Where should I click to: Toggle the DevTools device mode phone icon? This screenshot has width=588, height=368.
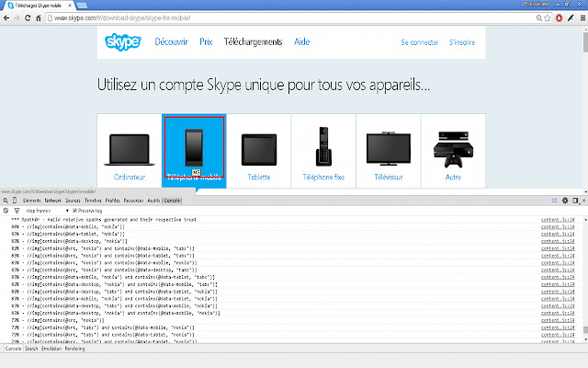point(15,201)
